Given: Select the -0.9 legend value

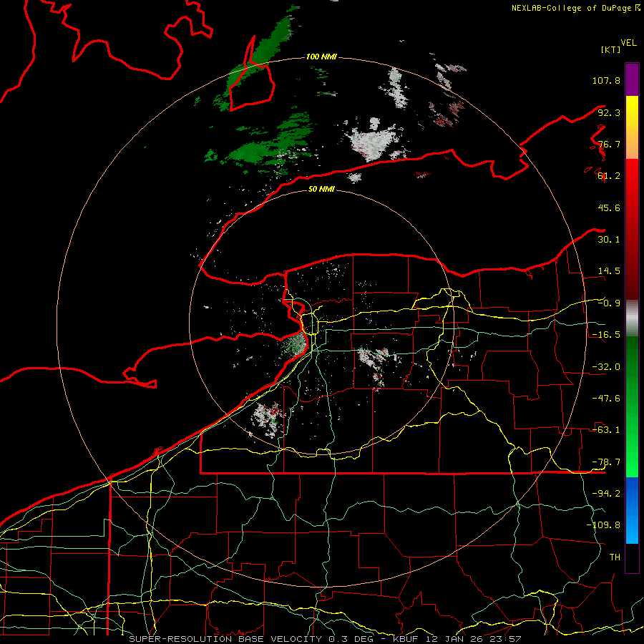Looking at the screenshot, I should pyautogui.click(x=609, y=303).
